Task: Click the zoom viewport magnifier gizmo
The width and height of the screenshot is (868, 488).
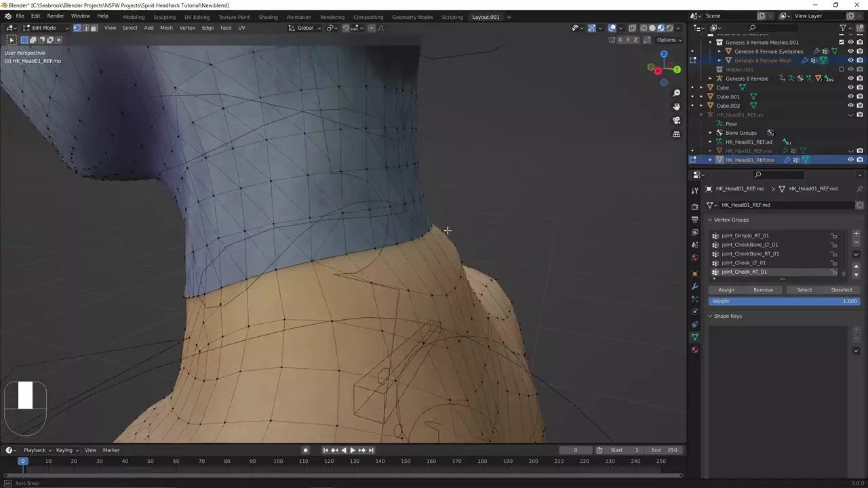Action: (x=676, y=93)
